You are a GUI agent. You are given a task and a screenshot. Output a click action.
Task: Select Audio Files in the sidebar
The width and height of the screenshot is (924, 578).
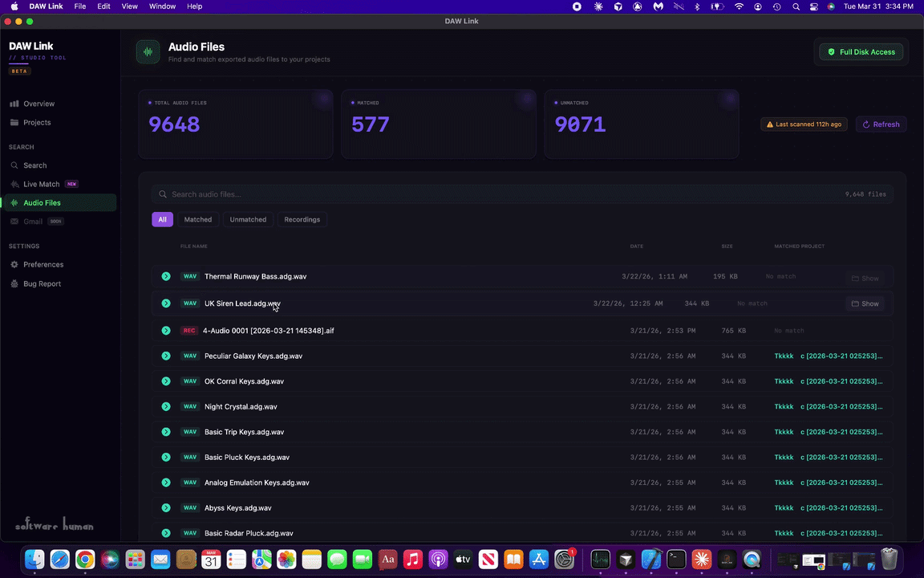[x=59, y=203]
